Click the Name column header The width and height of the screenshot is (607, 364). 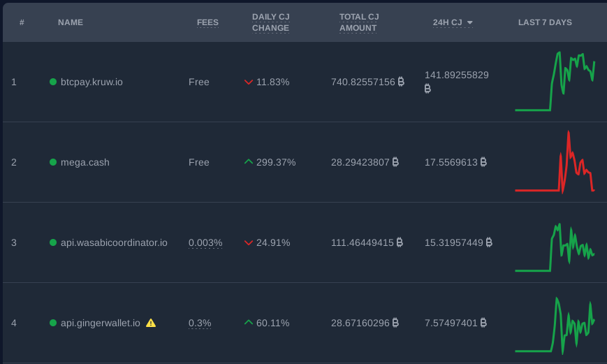pyautogui.click(x=71, y=22)
